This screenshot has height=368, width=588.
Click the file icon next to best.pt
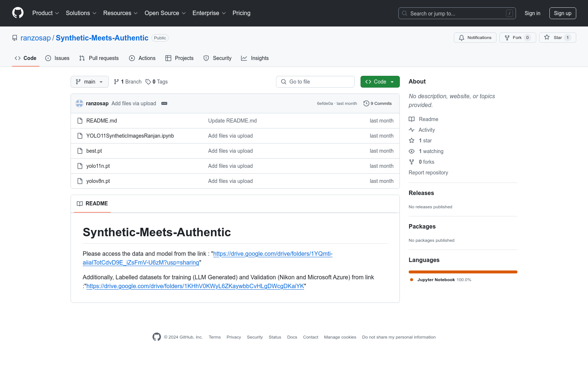point(80,151)
